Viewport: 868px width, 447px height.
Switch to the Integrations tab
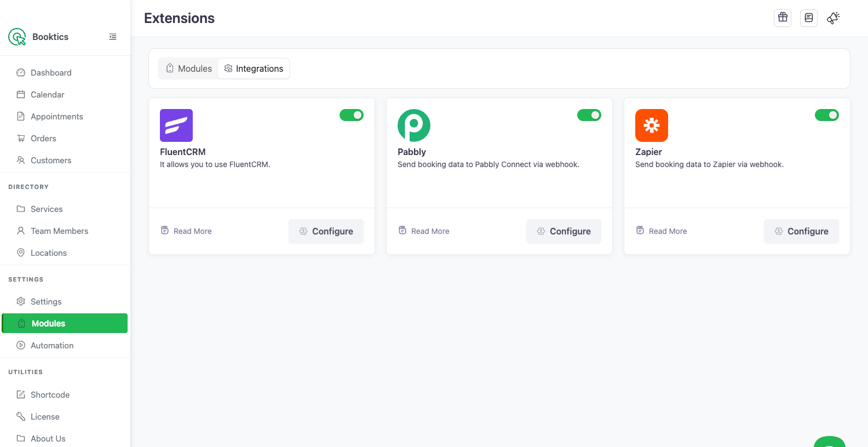(254, 68)
